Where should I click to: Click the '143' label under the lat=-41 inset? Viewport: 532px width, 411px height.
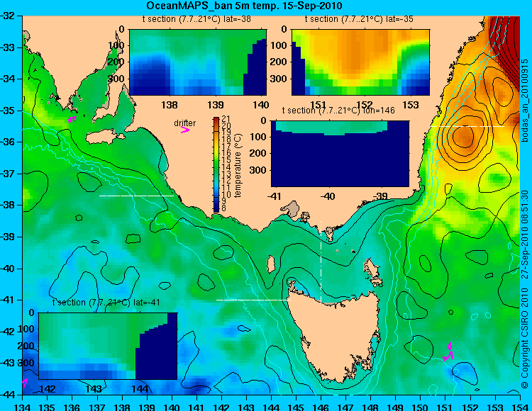(x=94, y=388)
